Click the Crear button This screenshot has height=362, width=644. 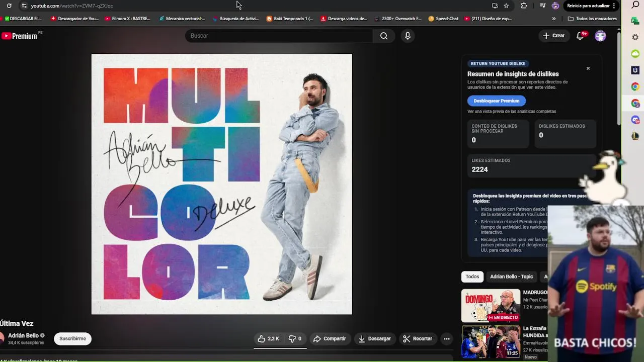coord(553,36)
